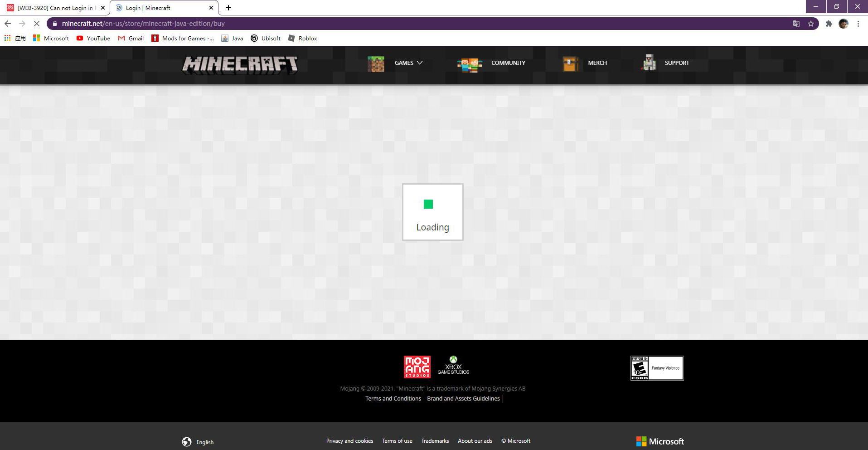Click the Xbox Game Studios logo
The width and height of the screenshot is (868, 450).
coord(453,365)
